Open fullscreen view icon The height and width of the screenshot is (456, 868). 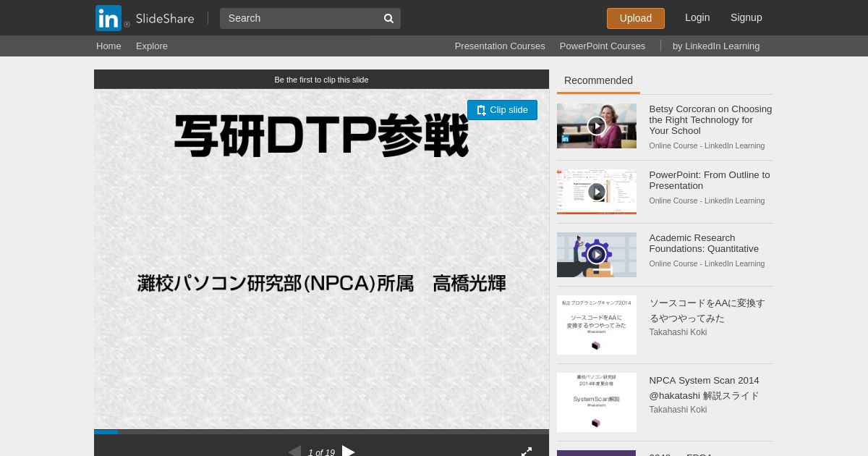tap(527, 452)
